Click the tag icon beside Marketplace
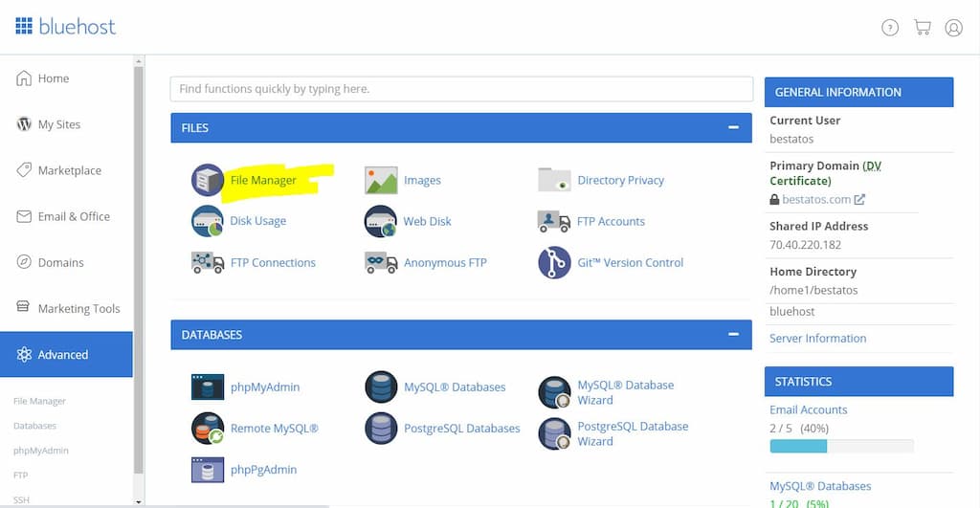Image resolution: width=980 pixels, height=508 pixels. click(x=24, y=170)
